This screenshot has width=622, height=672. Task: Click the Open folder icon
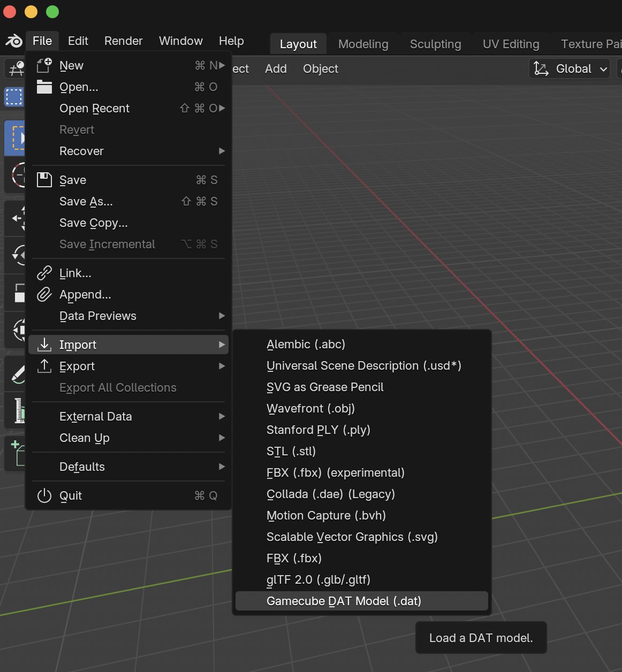point(44,87)
